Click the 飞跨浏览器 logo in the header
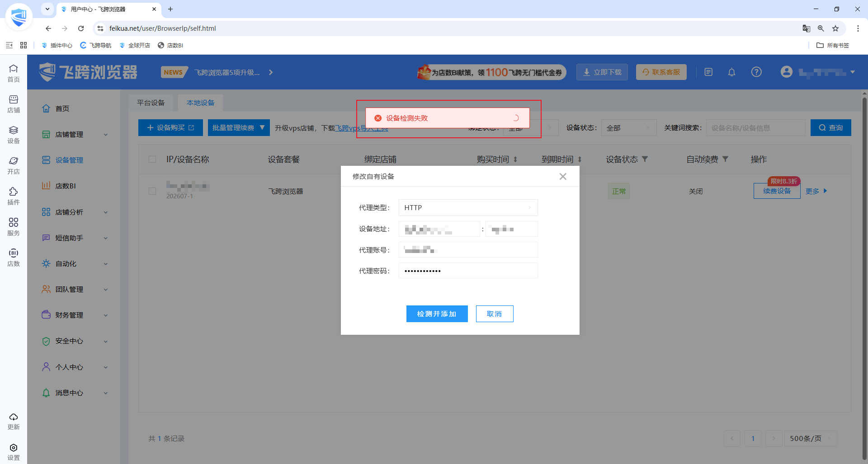The image size is (868, 464). (88, 72)
